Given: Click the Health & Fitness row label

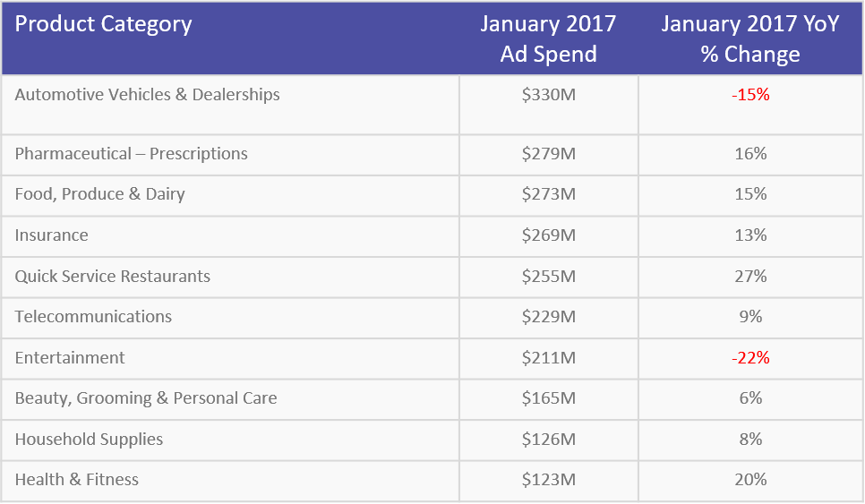Looking at the screenshot, I should tap(77, 480).
